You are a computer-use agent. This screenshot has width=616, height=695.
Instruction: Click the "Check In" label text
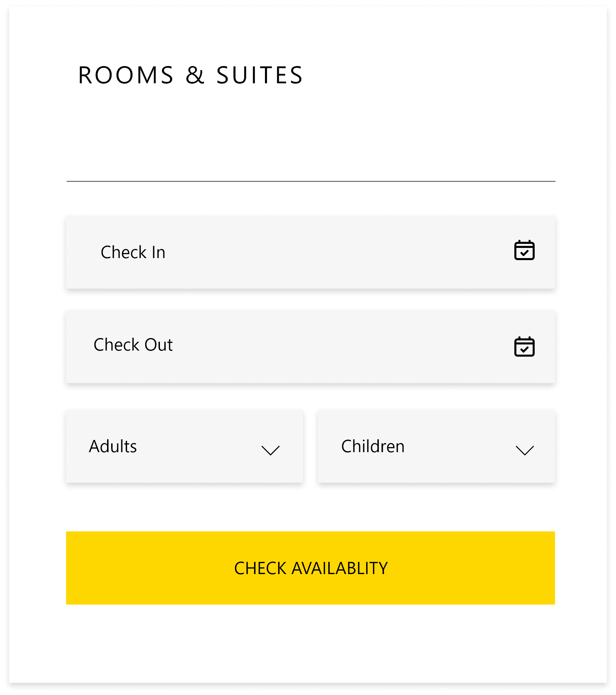coord(133,252)
